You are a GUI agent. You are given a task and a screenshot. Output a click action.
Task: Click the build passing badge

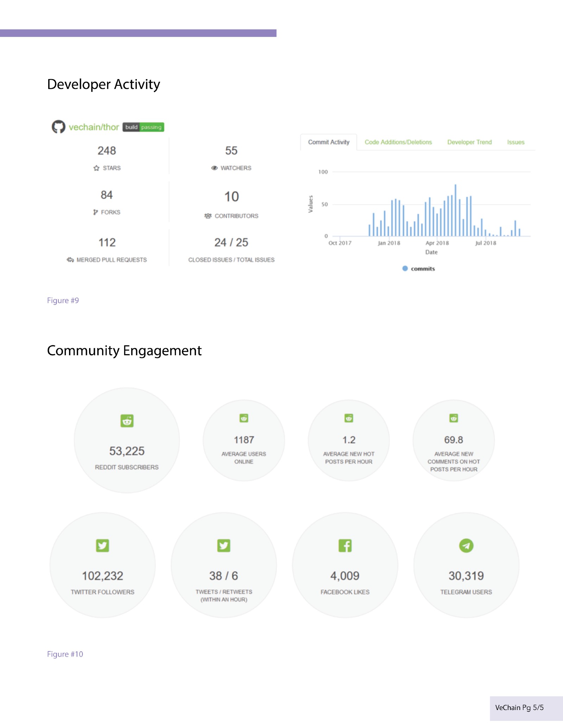(x=143, y=127)
